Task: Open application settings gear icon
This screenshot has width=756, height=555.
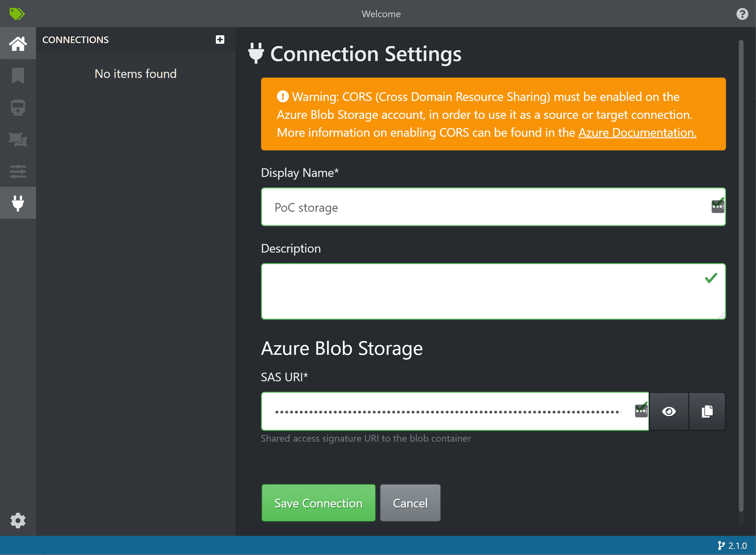Action: 18,521
